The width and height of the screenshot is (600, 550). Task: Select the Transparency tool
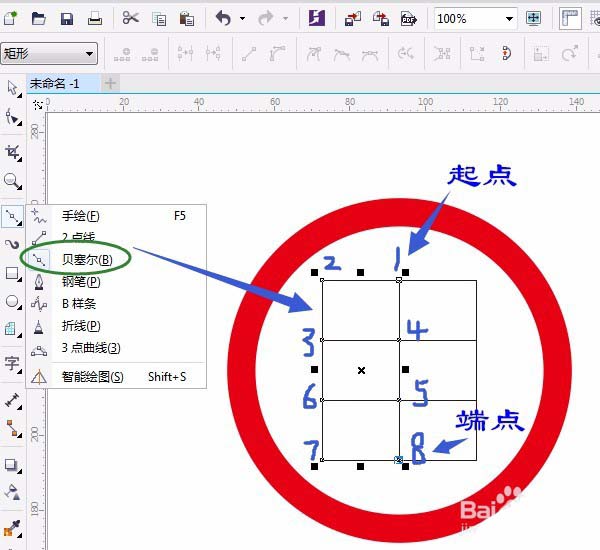click(13, 492)
